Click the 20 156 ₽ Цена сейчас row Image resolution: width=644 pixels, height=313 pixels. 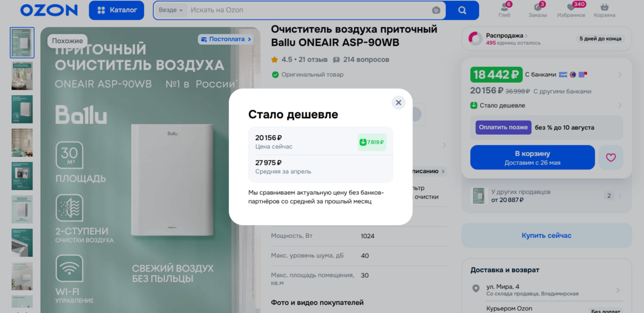321,142
